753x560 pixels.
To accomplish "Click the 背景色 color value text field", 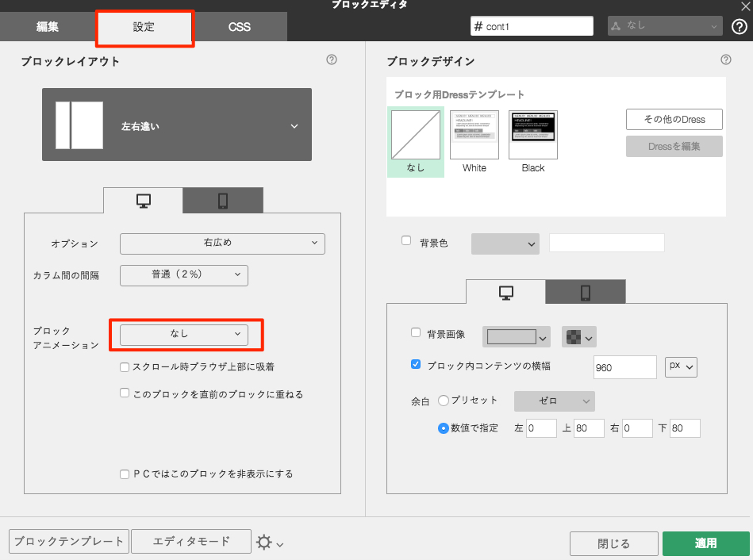I will point(607,243).
